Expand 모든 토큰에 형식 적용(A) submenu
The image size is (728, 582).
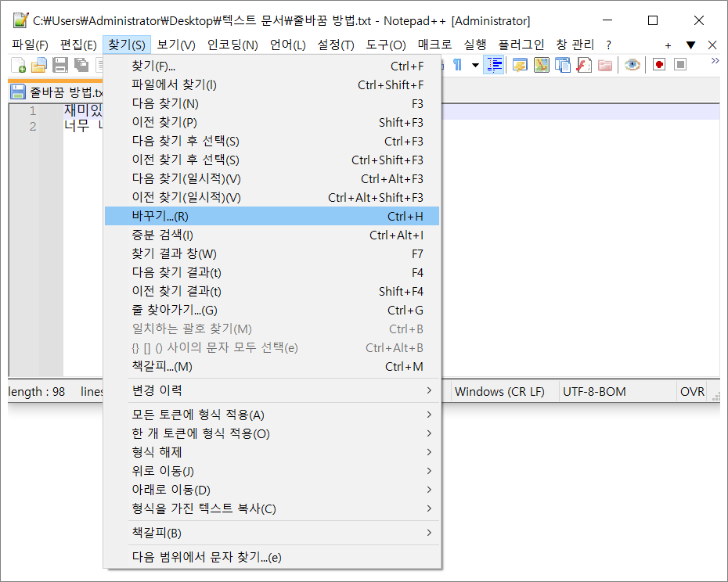[x=272, y=415]
